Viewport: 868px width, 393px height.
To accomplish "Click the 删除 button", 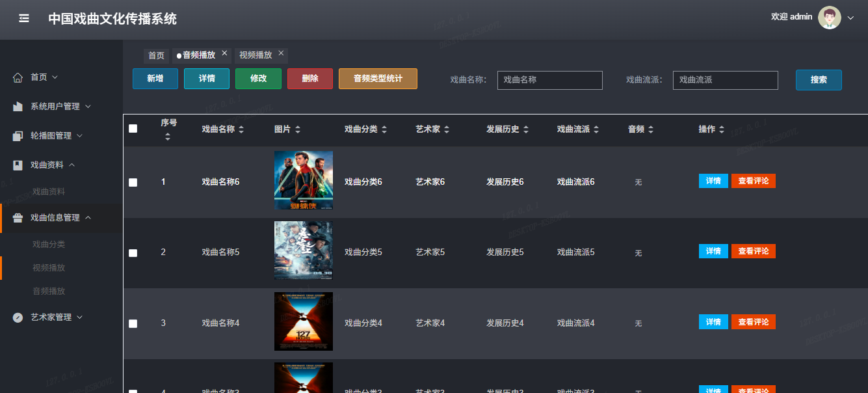I will pyautogui.click(x=310, y=79).
